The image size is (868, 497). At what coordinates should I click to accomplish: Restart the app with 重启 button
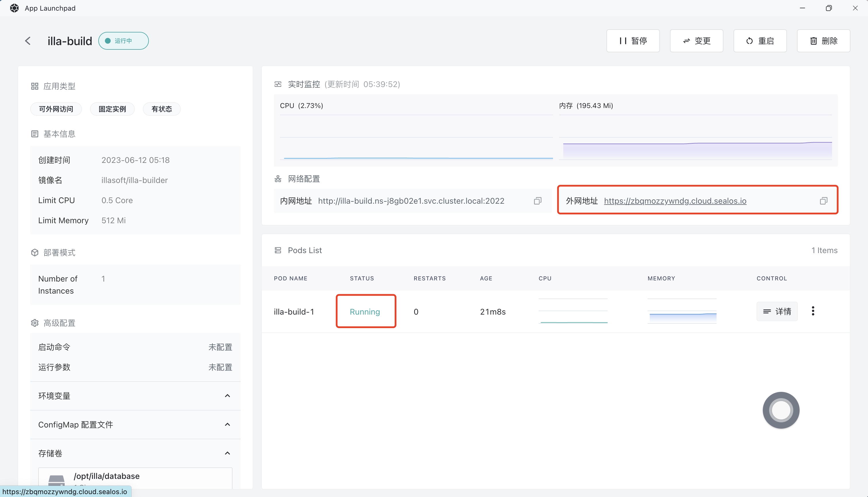point(760,41)
